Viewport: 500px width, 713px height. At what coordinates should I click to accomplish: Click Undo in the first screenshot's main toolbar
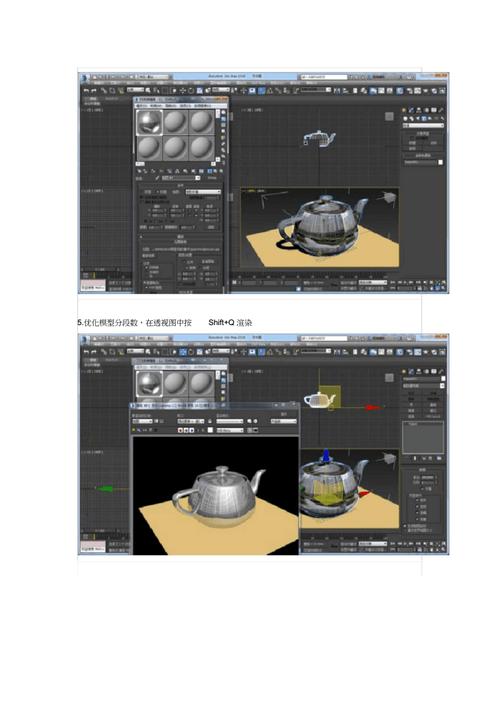click(x=86, y=91)
